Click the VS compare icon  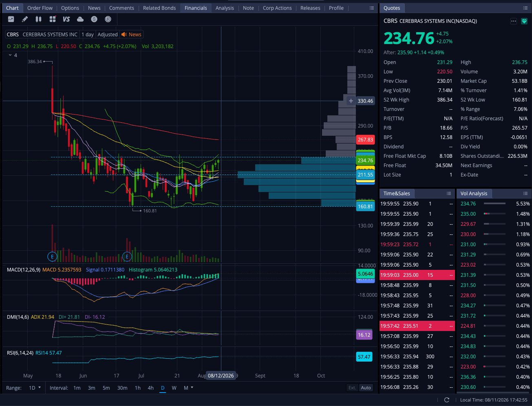coord(66,19)
